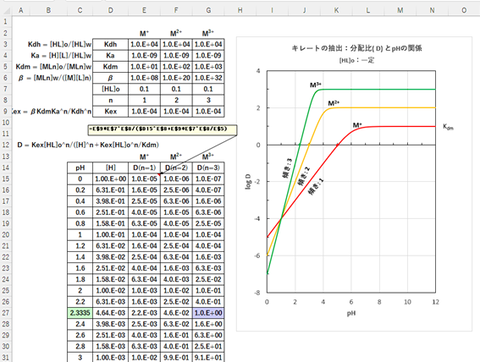Viewport: 480px width, 362px height.
Task: Click the M3+ header in row 2
Action: pos(208,33)
